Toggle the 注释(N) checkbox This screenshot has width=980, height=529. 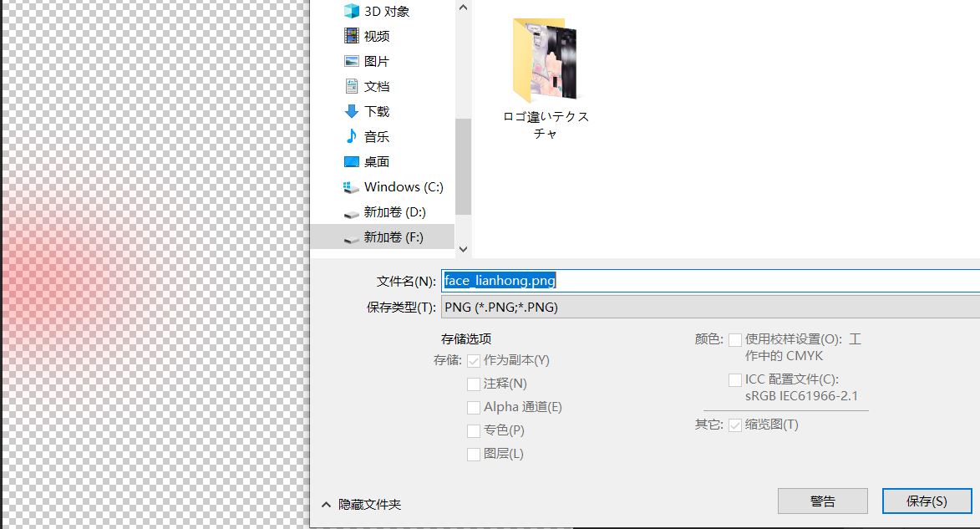tap(474, 384)
